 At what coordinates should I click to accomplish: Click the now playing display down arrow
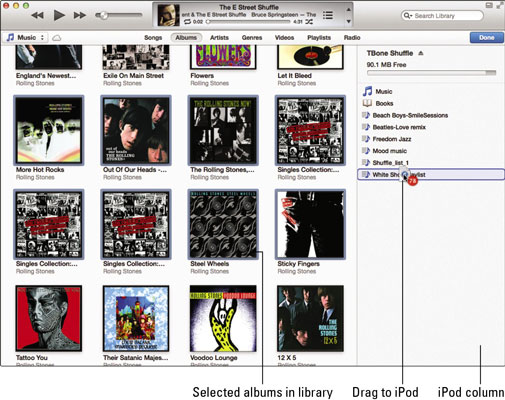click(348, 22)
